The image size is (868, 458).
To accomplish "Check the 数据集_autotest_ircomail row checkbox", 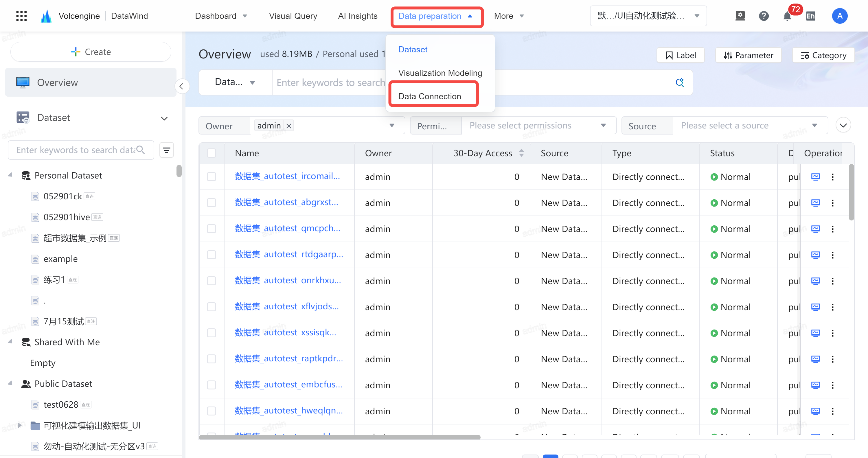I will pyautogui.click(x=211, y=176).
